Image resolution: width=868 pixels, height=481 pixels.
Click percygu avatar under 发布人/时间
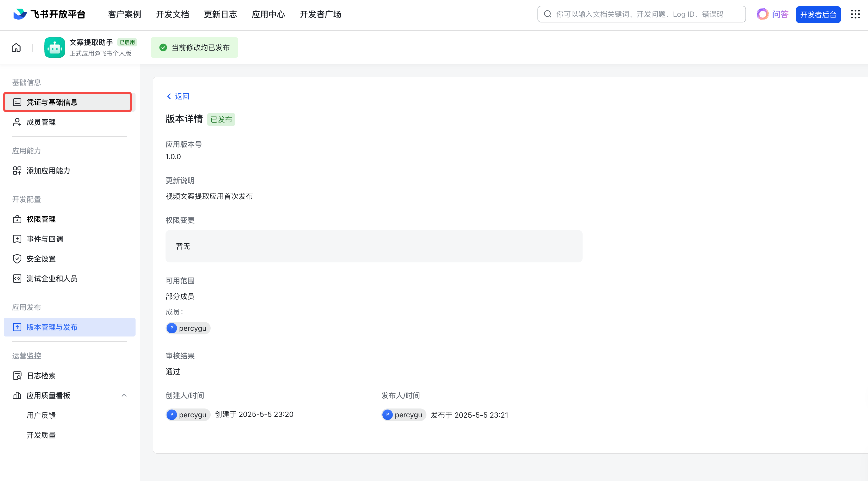point(388,414)
